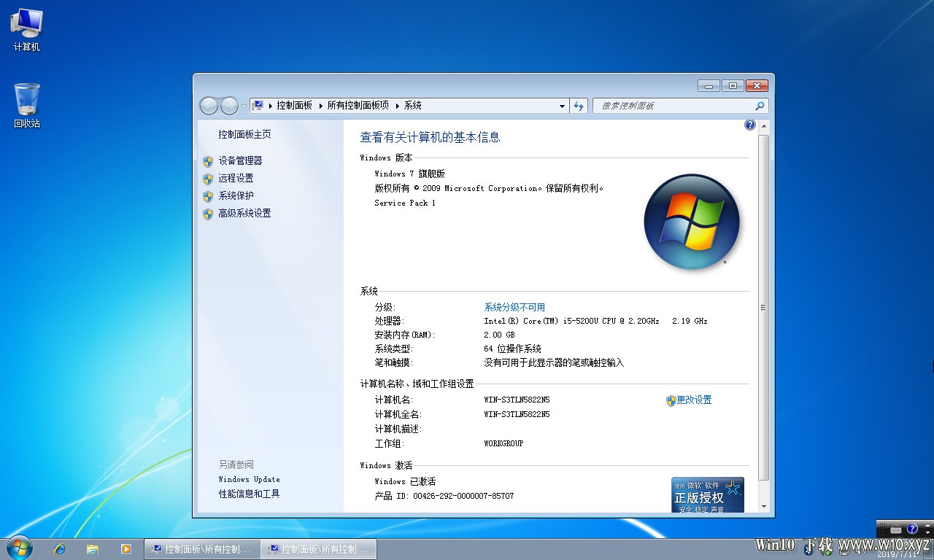Image resolution: width=934 pixels, height=560 pixels.
Task: Click the scrollbar down arrow
Action: click(x=764, y=506)
